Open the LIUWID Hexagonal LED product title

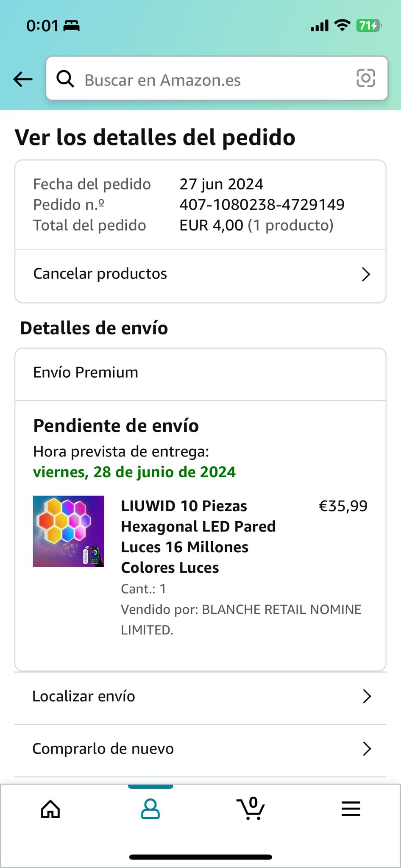coord(198,537)
